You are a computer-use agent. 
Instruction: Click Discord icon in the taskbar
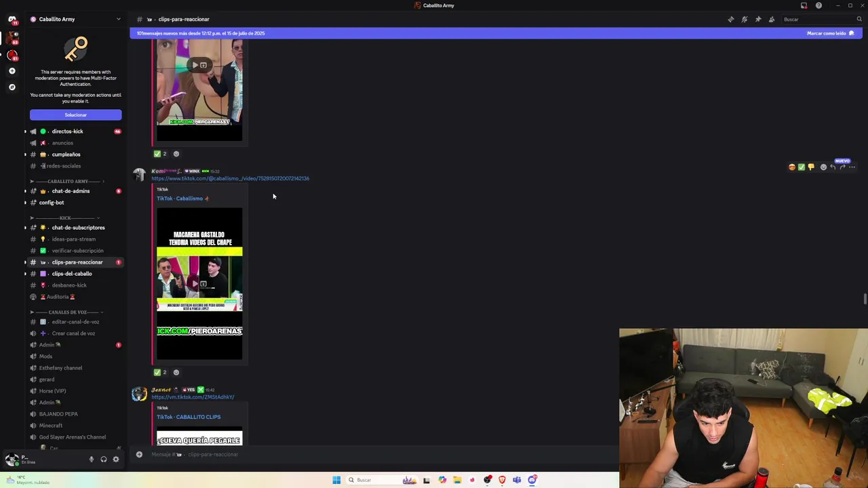click(x=532, y=480)
